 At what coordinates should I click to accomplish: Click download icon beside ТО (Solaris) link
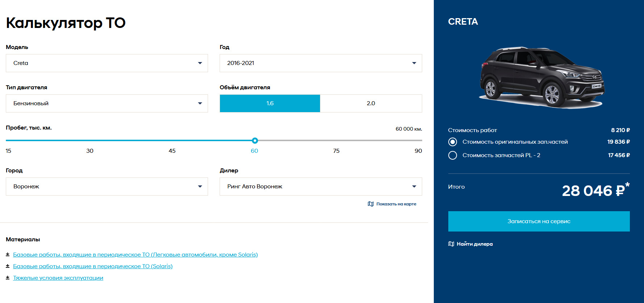point(8,266)
